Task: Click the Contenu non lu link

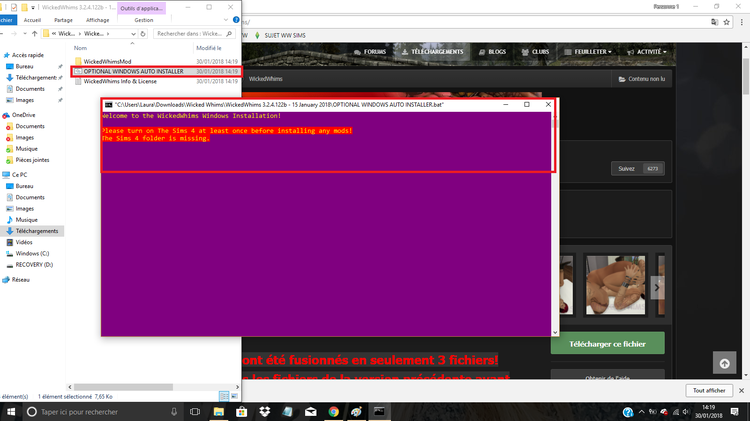Action: 641,79
